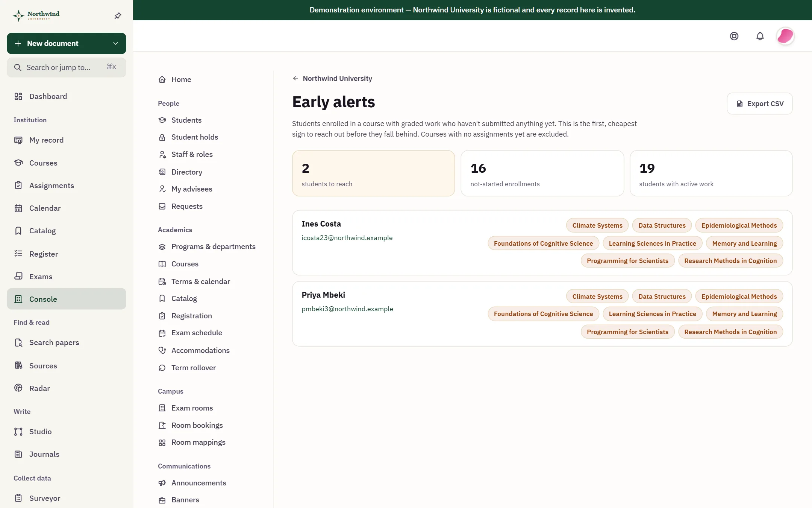Click the Northwind University logo
Screen dimensions: 812x508
click(x=36, y=15)
